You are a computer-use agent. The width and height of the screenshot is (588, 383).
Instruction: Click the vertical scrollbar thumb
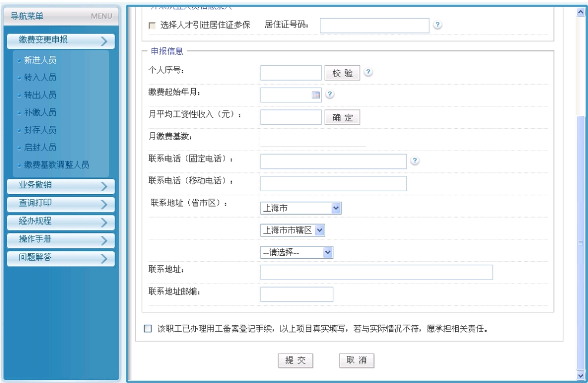click(580, 243)
